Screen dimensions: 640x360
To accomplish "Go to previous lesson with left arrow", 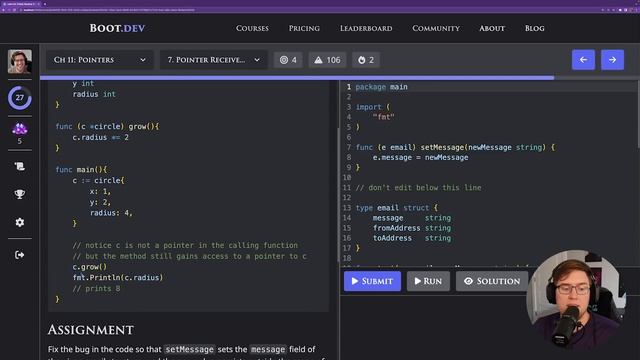I will click(583, 60).
